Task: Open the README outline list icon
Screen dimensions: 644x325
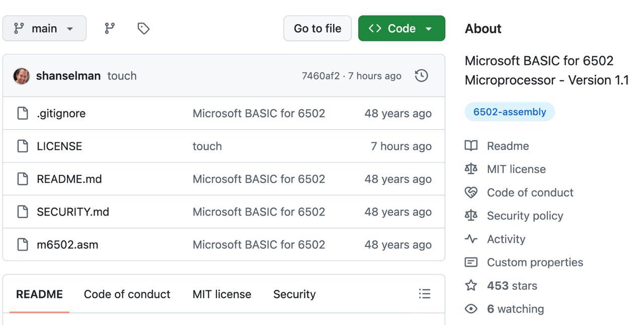Action: (x=425, y=294)
